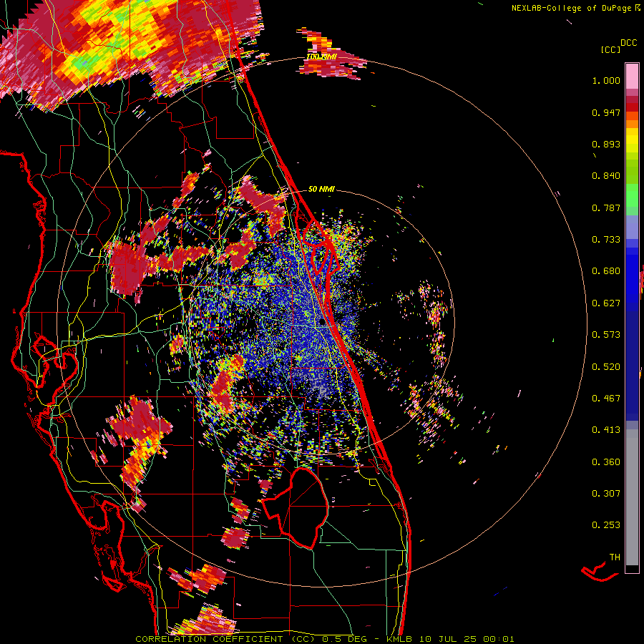
Task: Click the 0.5 DEG elevation text
Action: pyautogui.click(x=345, y=639)
